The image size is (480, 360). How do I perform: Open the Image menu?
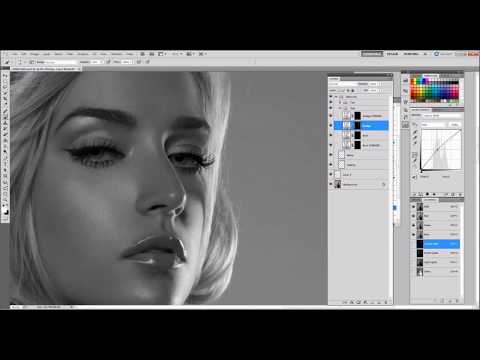pyautogui.click(x=35, y=54)
